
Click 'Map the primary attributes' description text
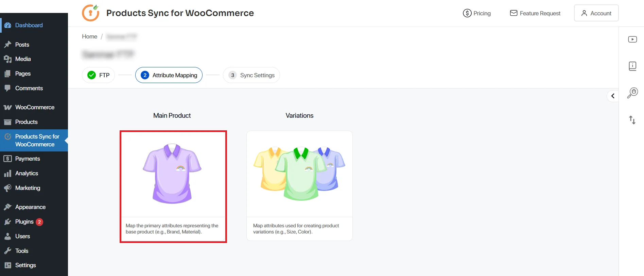(172, 229)
